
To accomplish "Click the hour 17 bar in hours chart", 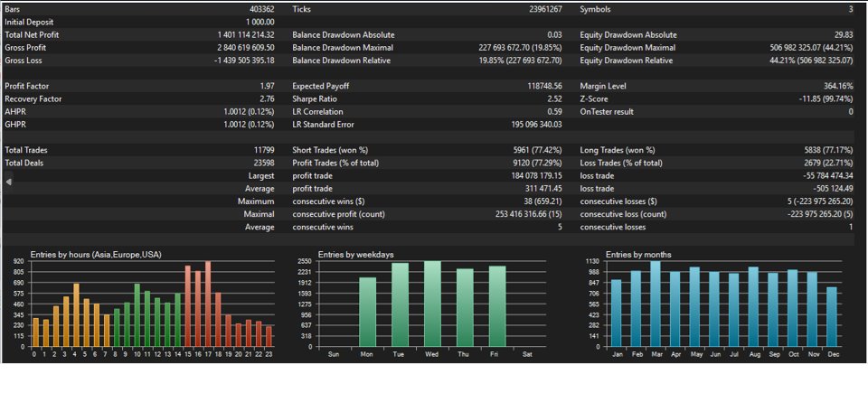I will [x=208, y=304].
